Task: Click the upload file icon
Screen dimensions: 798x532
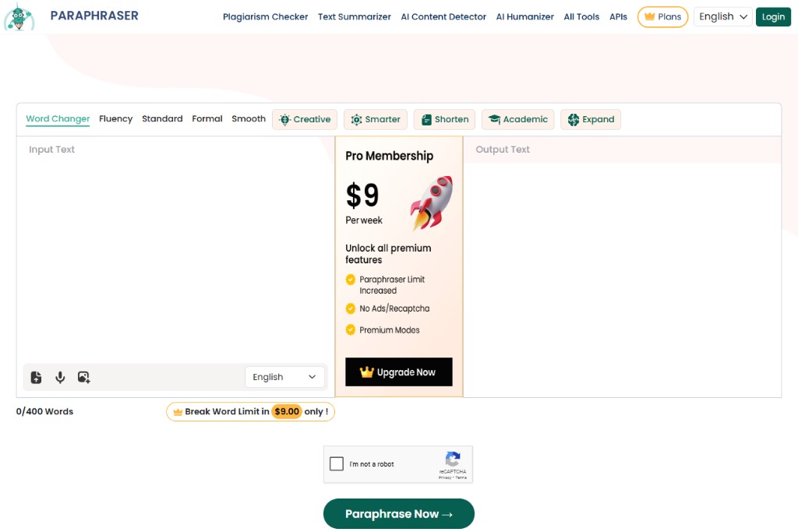Action: 37,378
